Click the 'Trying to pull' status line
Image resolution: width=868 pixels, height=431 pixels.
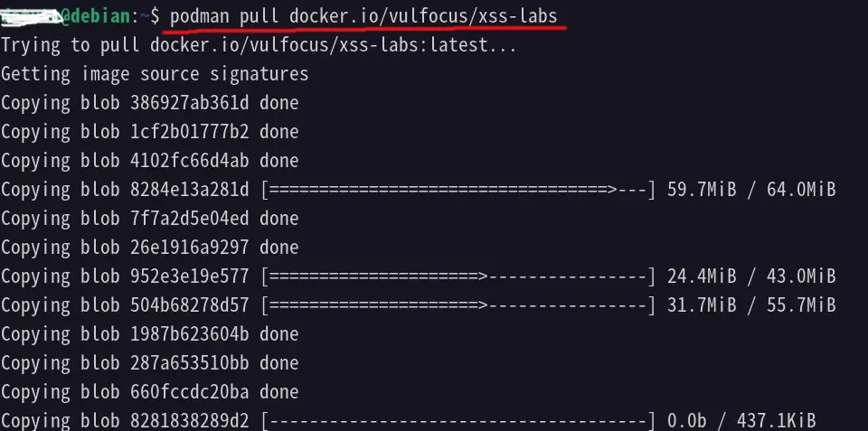(x=259, y=45)
